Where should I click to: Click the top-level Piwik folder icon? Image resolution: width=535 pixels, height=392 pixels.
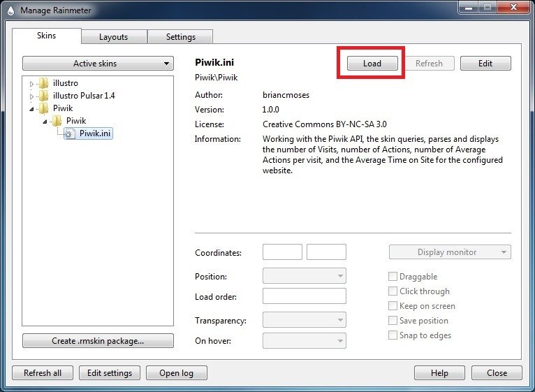[x=43, y=108]
